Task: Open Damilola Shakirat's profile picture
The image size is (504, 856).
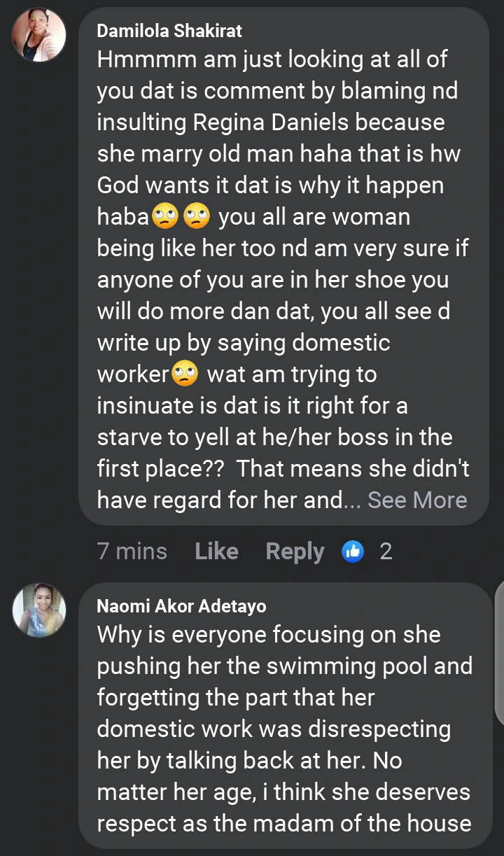Action: point(39,35)
